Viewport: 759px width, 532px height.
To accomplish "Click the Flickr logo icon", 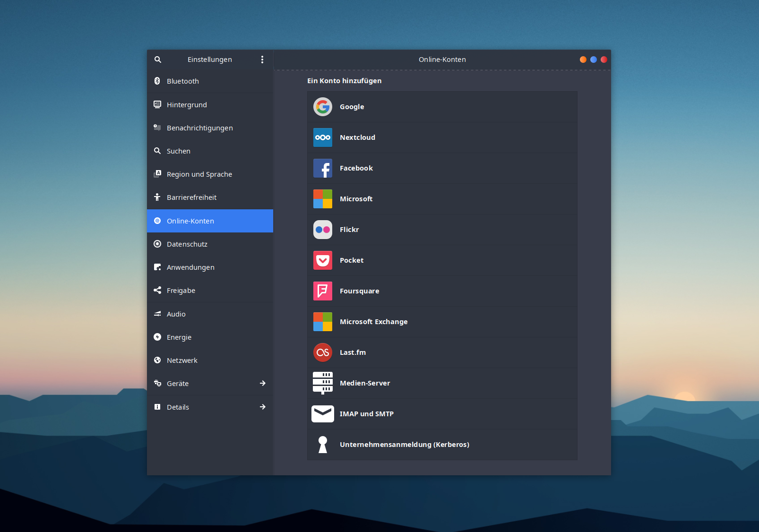I will coord(323,230).
